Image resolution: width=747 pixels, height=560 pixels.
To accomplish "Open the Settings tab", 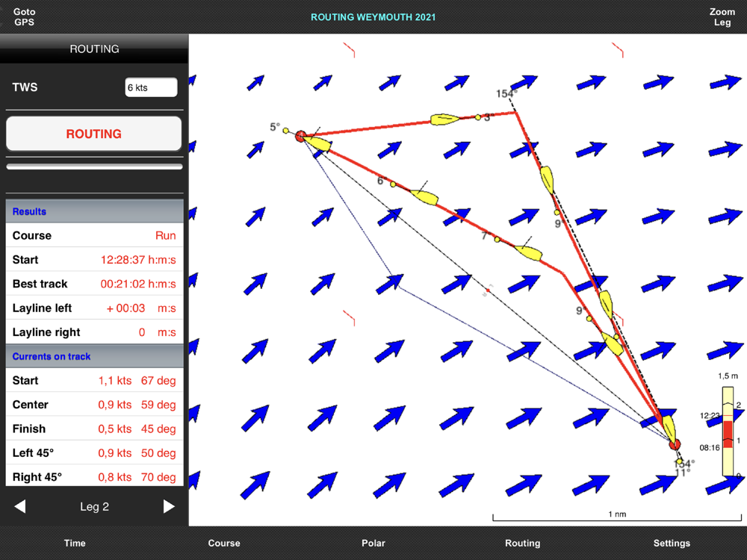I will coord(672,543).
